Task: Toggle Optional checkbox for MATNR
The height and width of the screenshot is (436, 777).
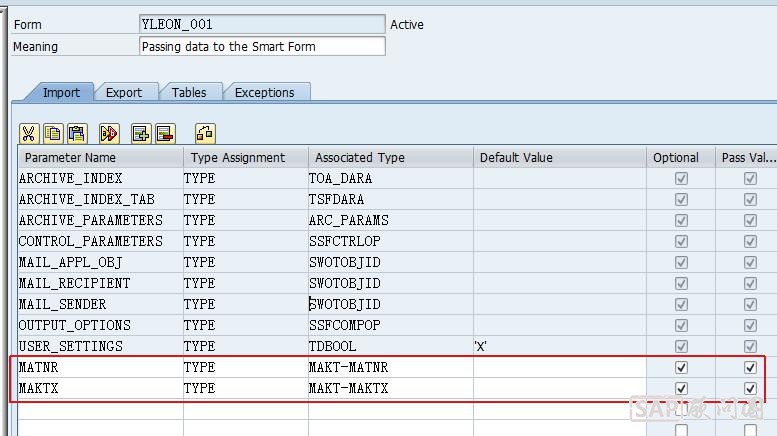Action: point(681,368)
